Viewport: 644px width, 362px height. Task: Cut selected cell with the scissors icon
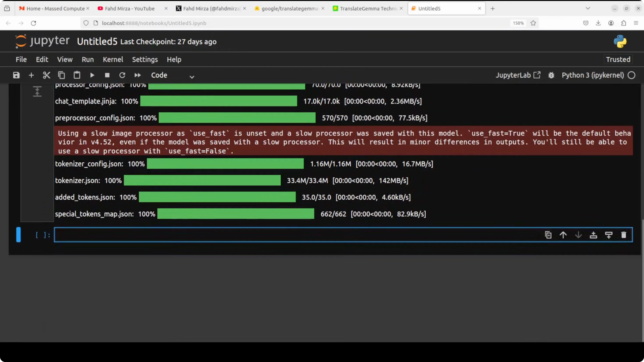click(46, 75)
